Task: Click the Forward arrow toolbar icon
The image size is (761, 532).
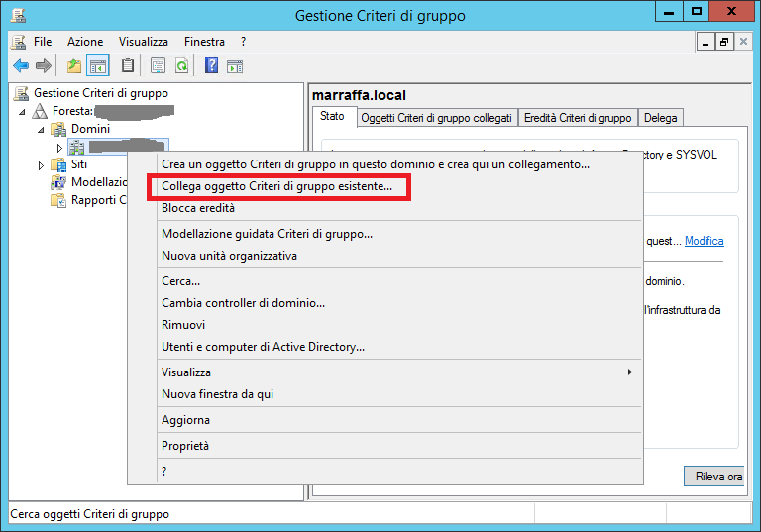Action: tap(43, 66)
